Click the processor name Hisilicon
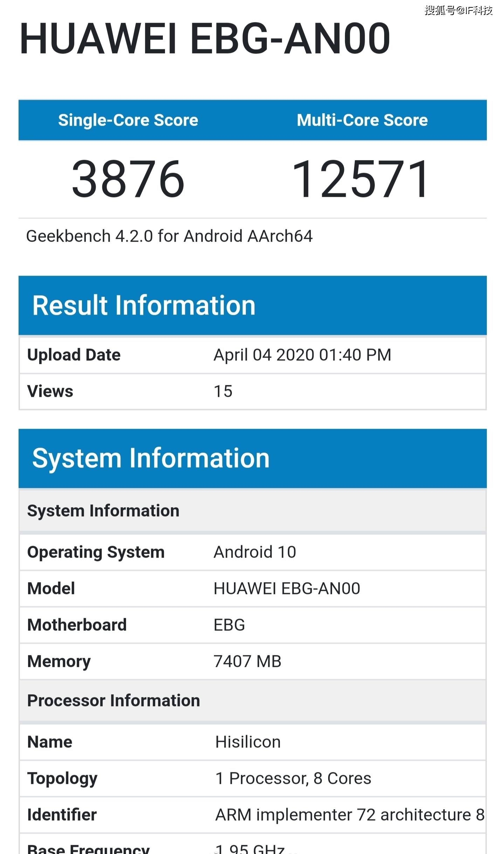504x854 pixels. click(248, 742)
